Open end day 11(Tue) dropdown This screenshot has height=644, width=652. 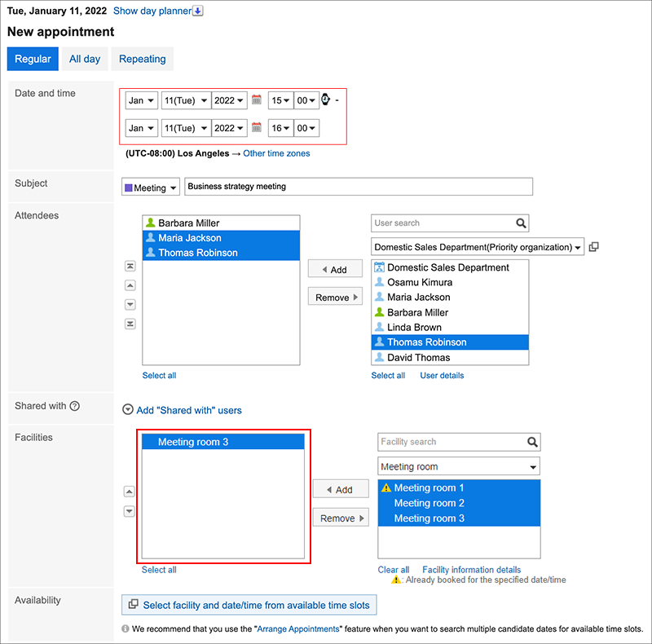tap(186, 128)
